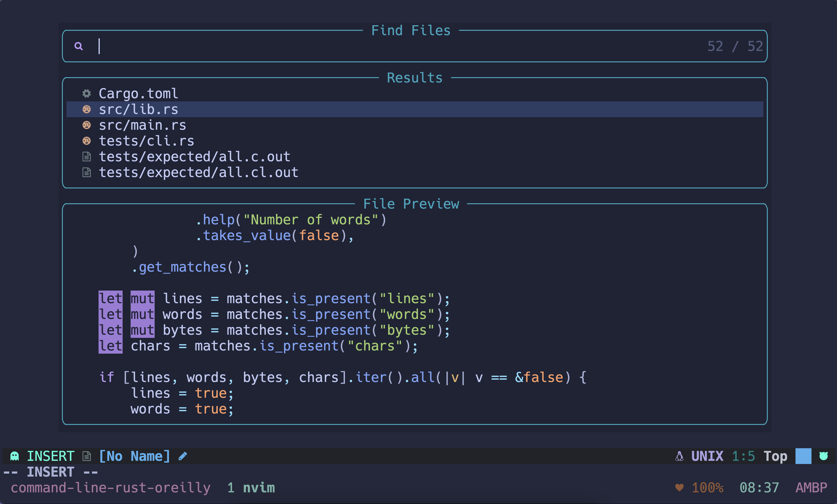Click the [No Name] buffer label
The height and width of the screenshot is (504, 837).
click(134, 456)
